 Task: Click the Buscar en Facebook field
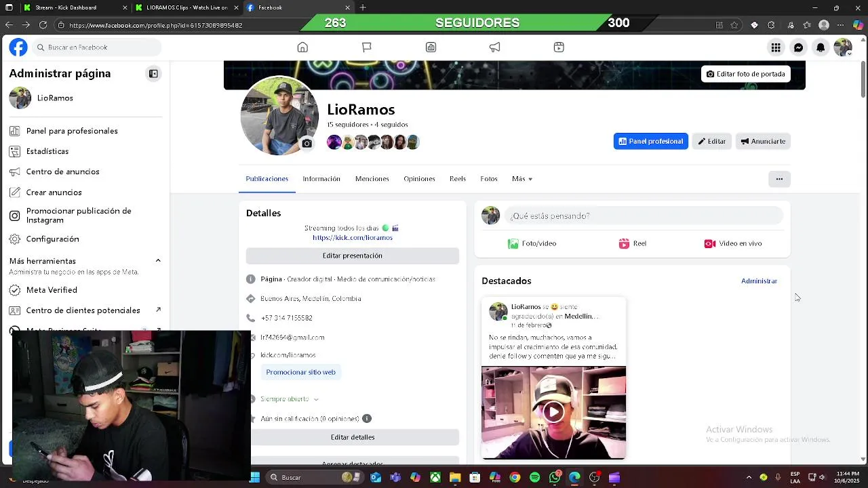97,47
